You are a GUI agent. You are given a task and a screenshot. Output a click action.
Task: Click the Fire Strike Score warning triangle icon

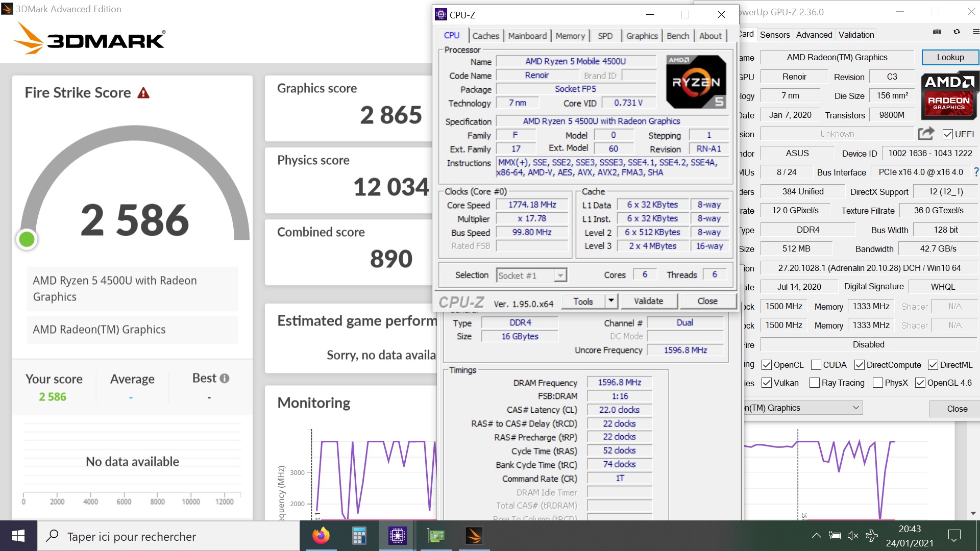point(143,93)
